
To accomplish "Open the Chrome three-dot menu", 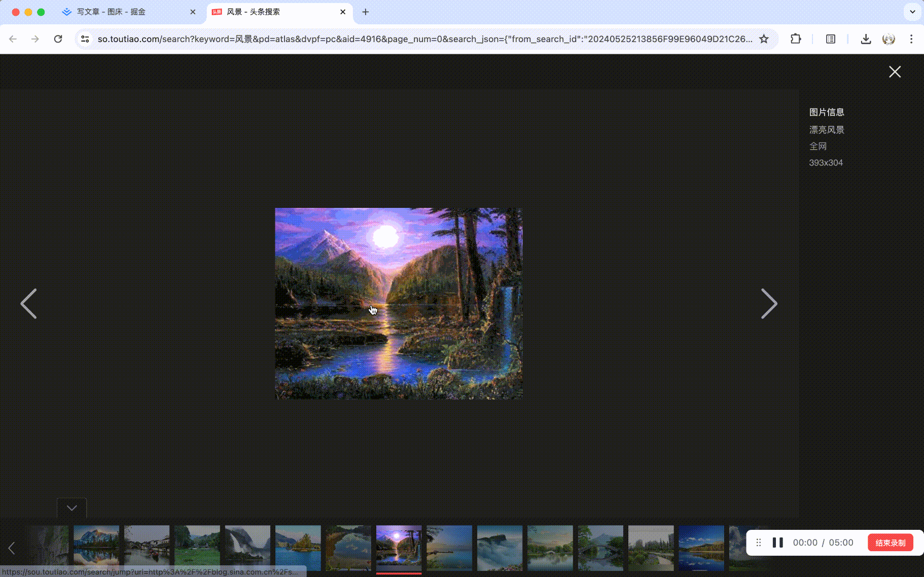I will (x=911, y=39).
